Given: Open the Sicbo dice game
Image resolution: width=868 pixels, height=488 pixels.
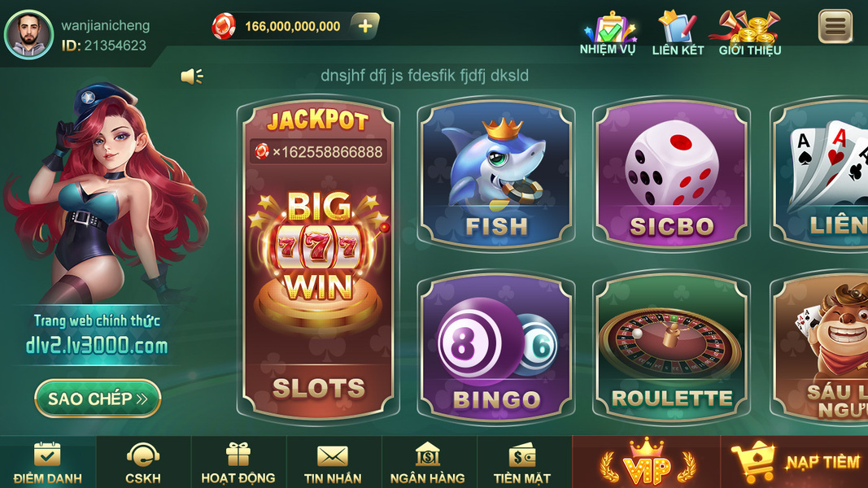Looking at the screenshot, I should point(671,174).
